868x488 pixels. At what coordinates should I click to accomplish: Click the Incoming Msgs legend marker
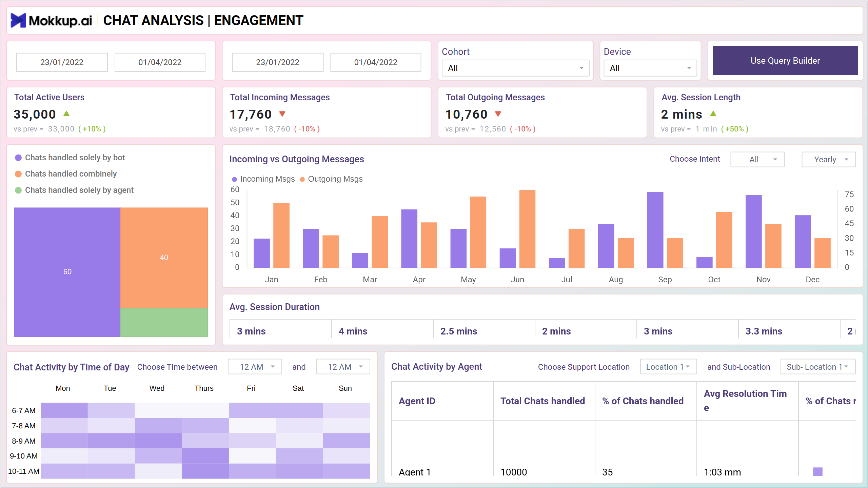point(234,179)
